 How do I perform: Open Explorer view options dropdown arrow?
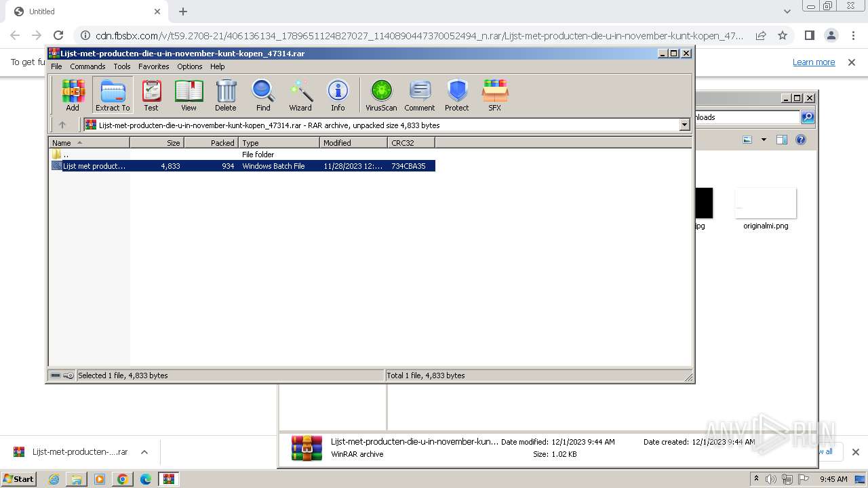[764, 140]
